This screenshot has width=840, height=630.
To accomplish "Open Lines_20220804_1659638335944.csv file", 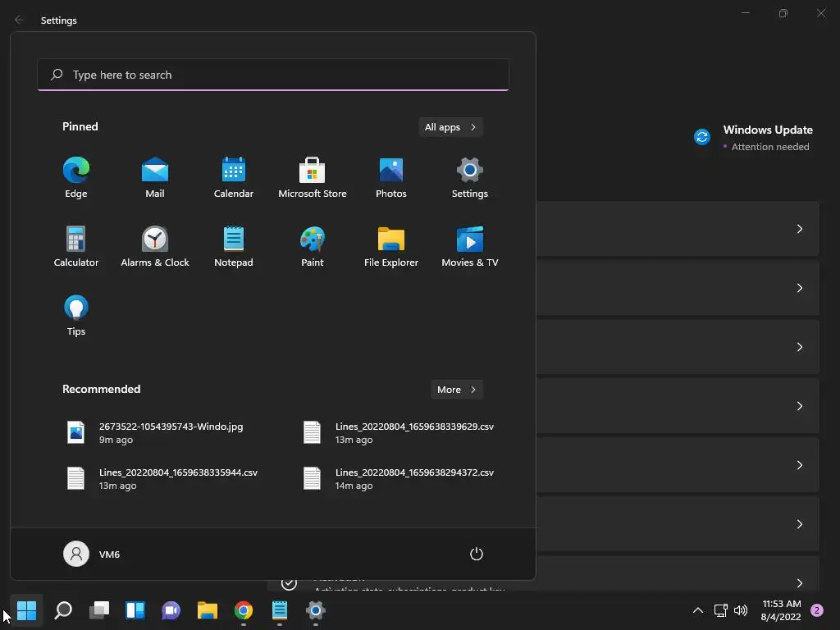I will click(163, 478).
